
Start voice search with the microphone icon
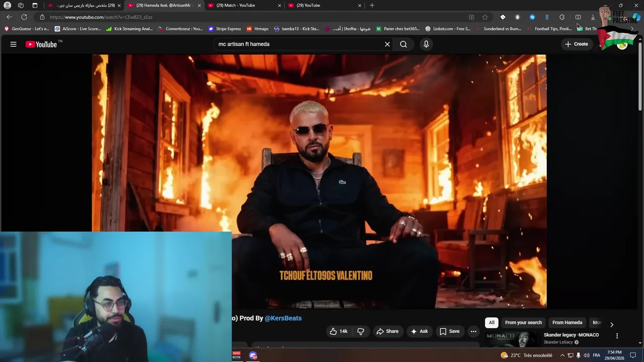426,44
